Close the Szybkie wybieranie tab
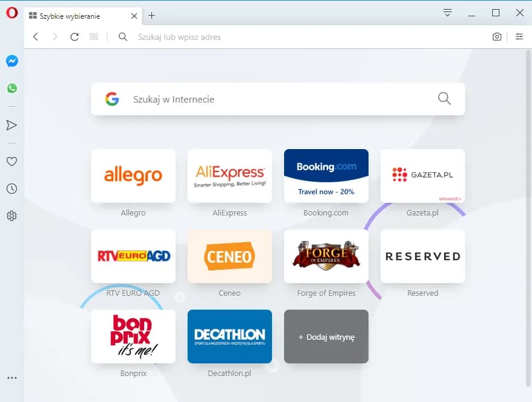Viewport: 532px width, 402px height. pyautogui.click(x=134, y=16)
